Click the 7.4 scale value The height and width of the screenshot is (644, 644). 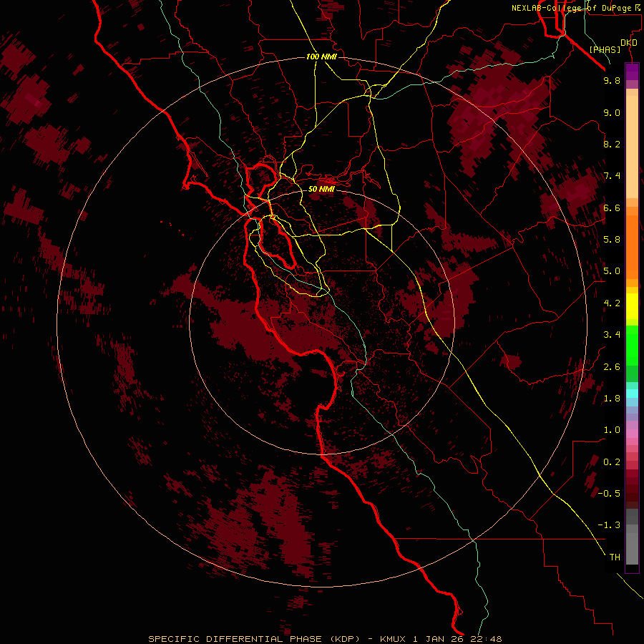[x=612, y=176]
